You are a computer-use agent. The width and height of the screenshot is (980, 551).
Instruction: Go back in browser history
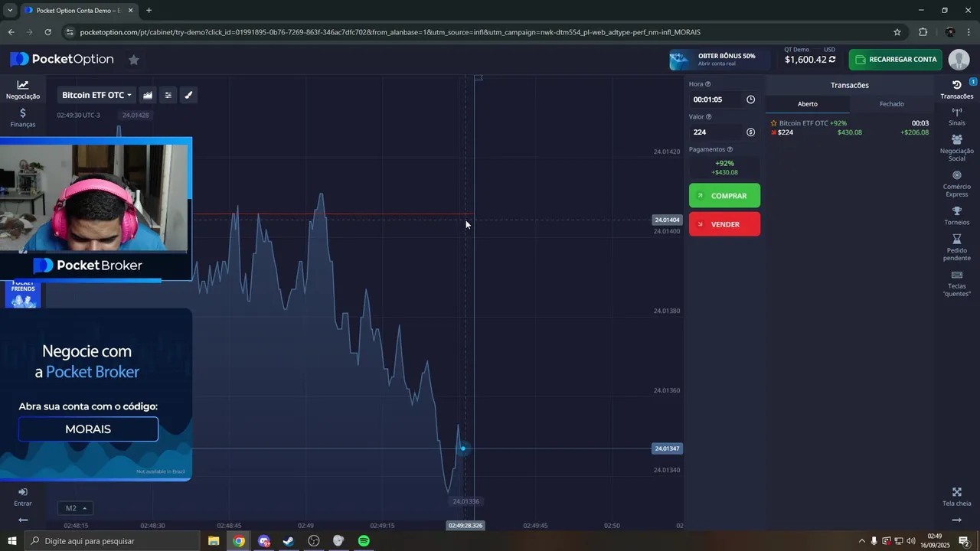click(11, 32)
